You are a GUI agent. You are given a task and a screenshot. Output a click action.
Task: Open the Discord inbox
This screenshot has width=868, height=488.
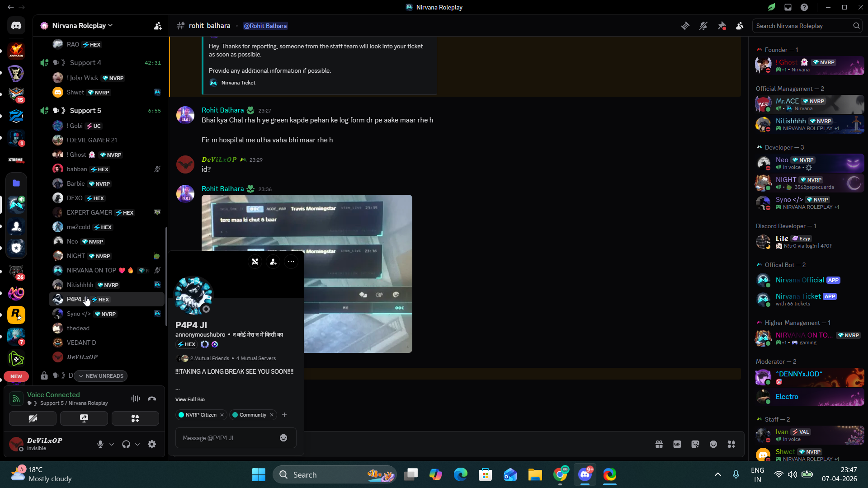pyautogui.click(x=788, y=7)
